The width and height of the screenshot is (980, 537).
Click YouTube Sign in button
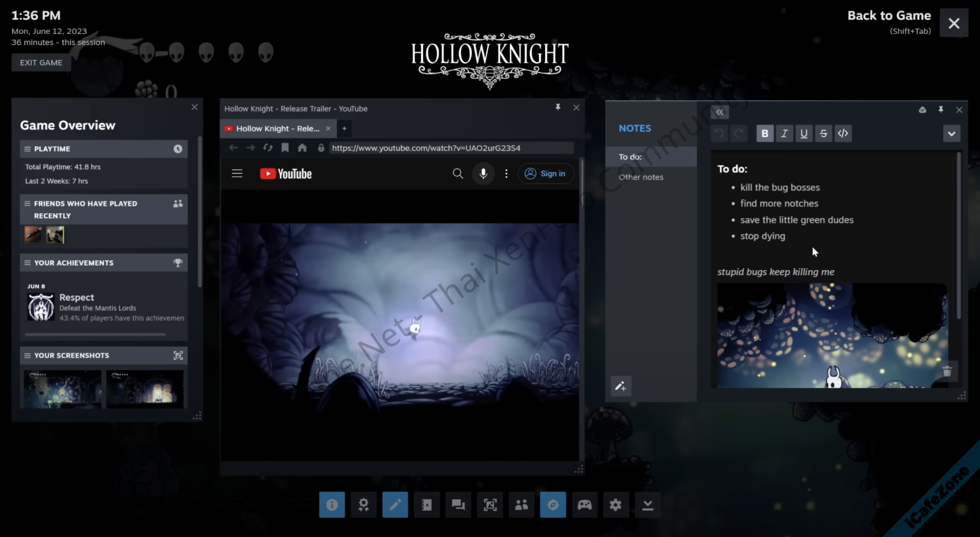point(546,174)
